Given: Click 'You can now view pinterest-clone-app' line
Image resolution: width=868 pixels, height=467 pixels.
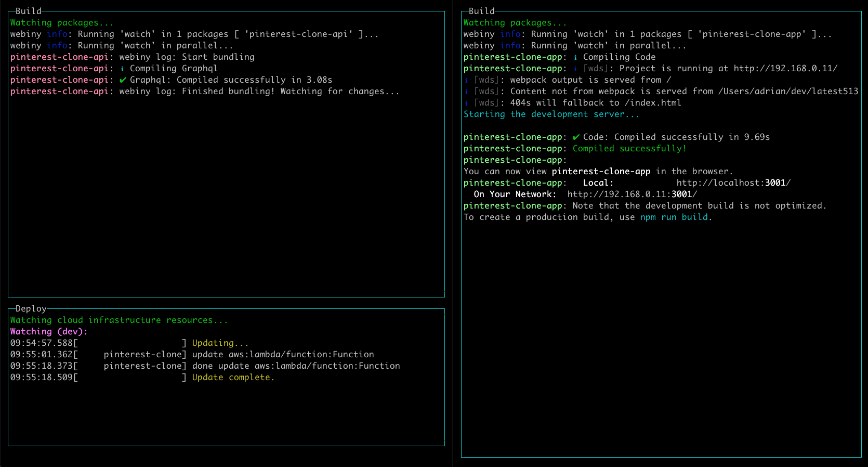Looking at the screenshot, I should click(598, 171).
